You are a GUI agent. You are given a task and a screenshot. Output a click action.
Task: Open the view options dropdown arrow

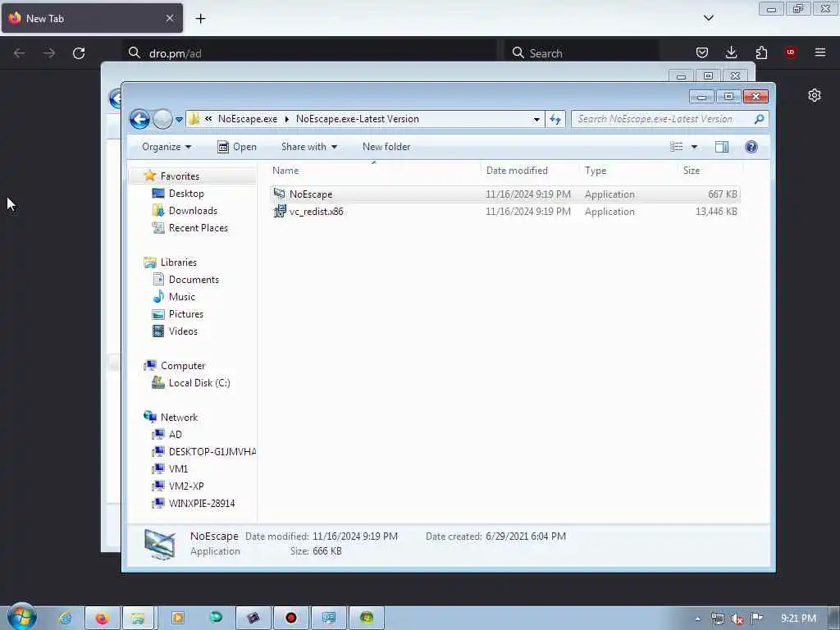(694, 147)
